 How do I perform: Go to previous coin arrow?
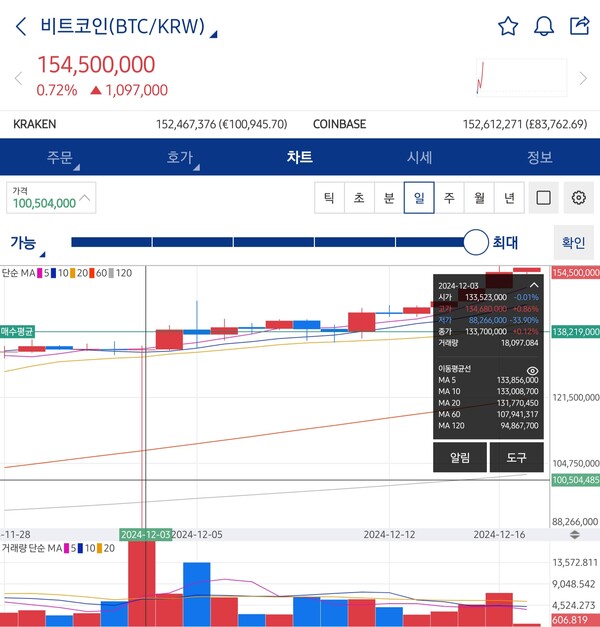pos(18,78)
